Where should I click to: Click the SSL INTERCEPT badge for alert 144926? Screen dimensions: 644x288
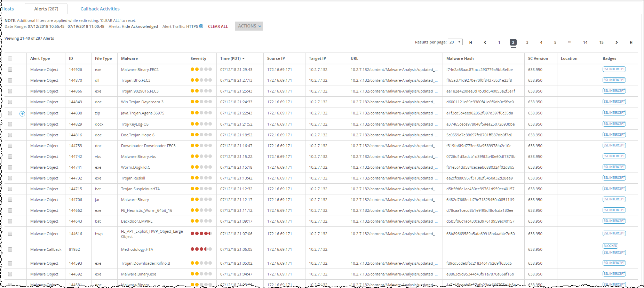[x=614, y=69]
